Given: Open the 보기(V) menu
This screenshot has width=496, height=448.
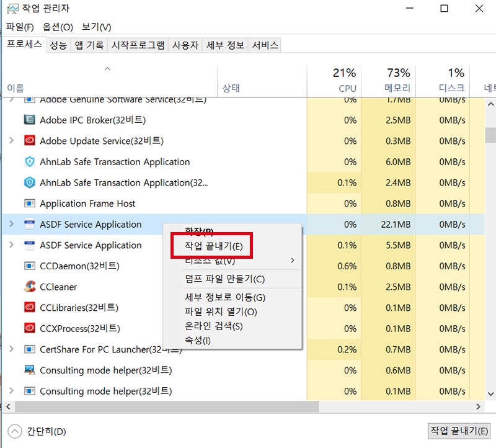Looking at the screenshot, I should click(x=97, y=27).
